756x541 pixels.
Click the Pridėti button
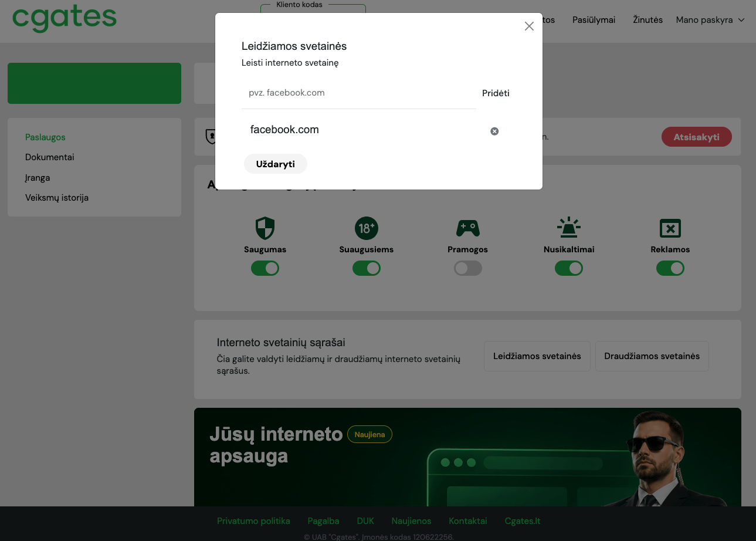(x=496, y=93)
